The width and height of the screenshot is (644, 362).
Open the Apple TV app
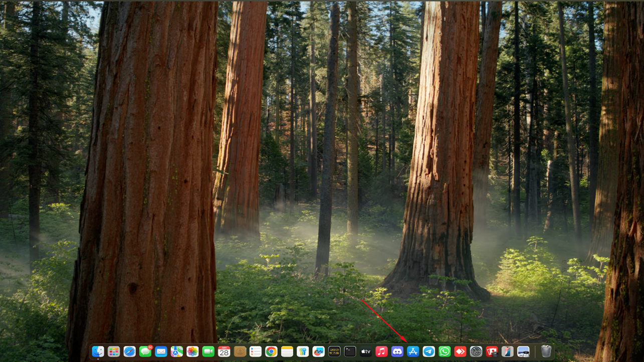coord(366,351)
